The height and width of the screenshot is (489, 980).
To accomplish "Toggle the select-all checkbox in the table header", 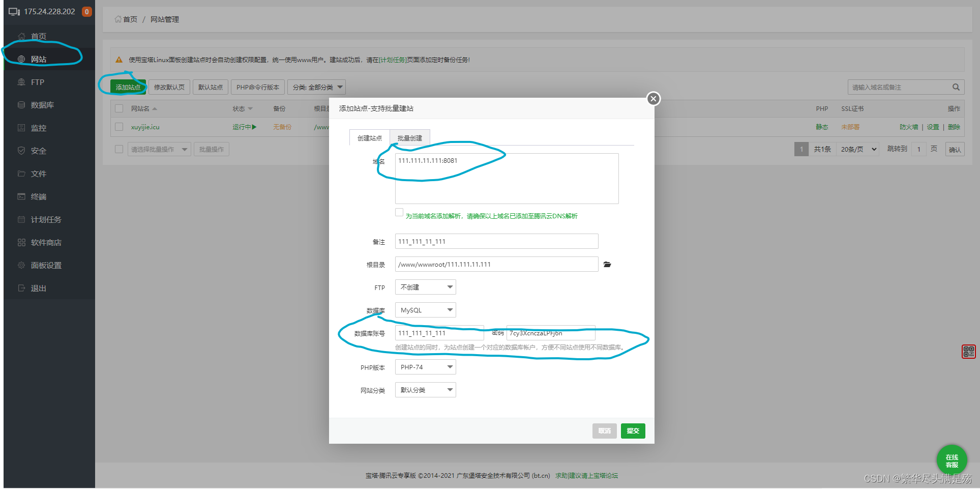I will (119, 108).
